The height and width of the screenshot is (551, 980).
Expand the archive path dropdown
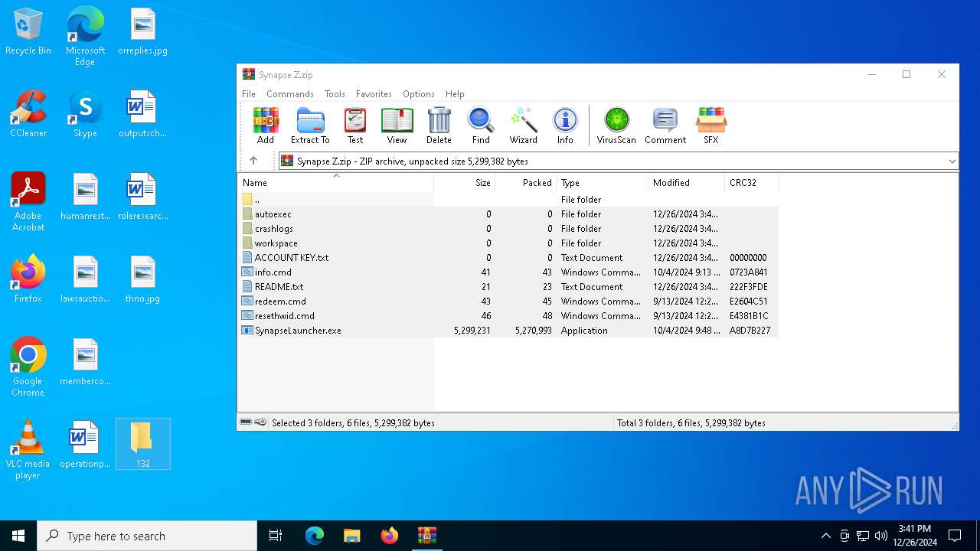click(952, 161)
